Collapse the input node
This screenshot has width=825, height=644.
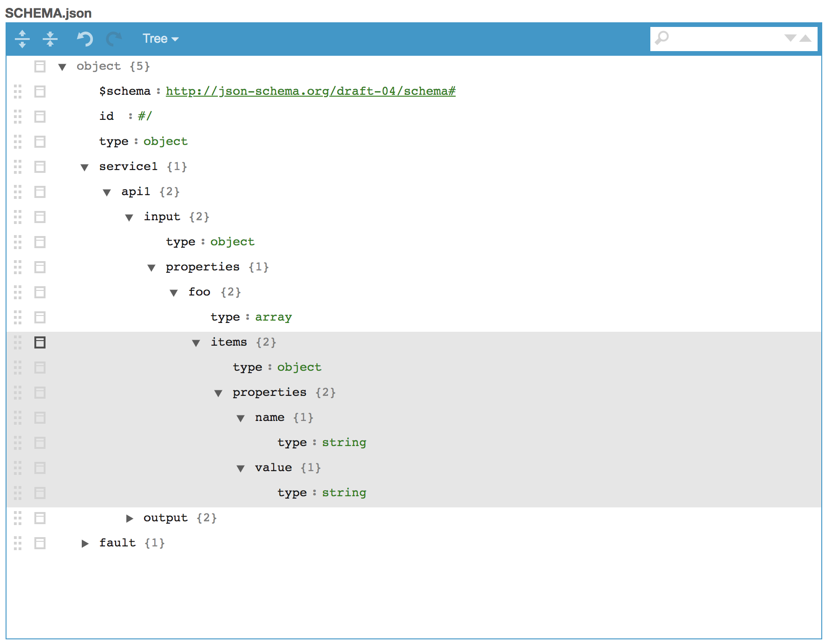[129, 217]
